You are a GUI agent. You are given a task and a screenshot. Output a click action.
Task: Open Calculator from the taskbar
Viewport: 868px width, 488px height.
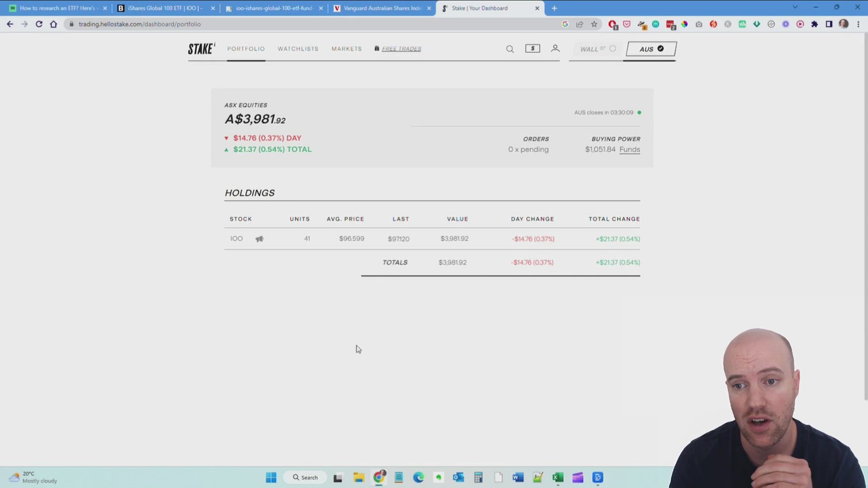478,478
